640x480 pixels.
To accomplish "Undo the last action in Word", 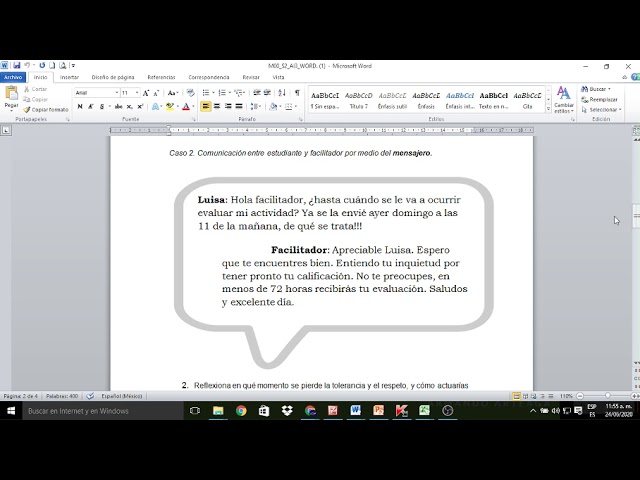I will pyautogui.click(x=27, y=65).
